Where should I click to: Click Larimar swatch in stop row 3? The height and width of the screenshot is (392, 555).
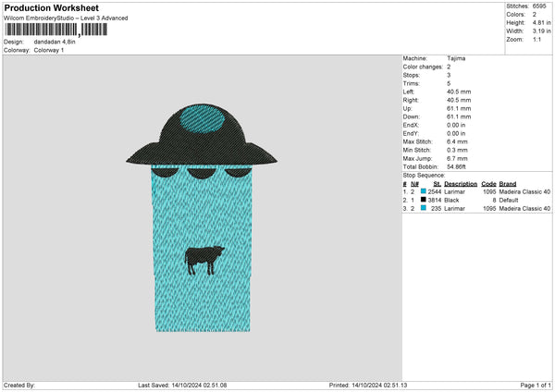[x=424, y=208]
